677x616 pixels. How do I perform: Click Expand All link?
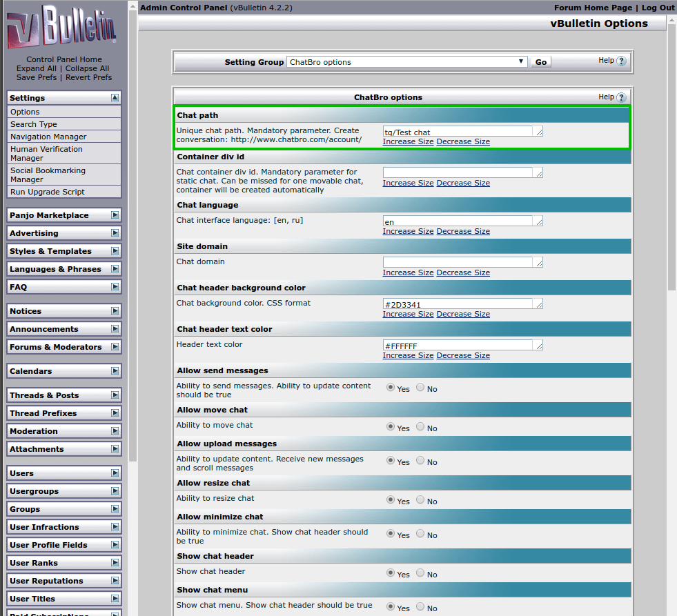[x=37, y=69]
